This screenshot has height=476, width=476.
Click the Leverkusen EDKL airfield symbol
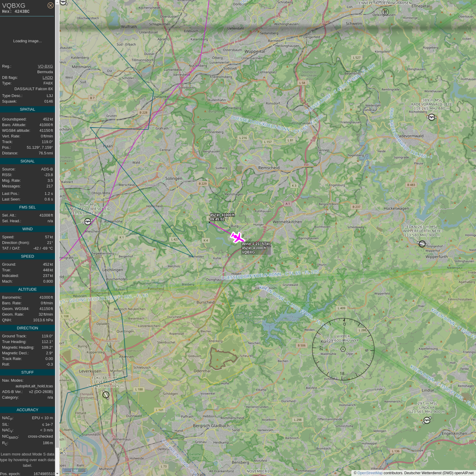pyautogui.click(x=106, y=394)
